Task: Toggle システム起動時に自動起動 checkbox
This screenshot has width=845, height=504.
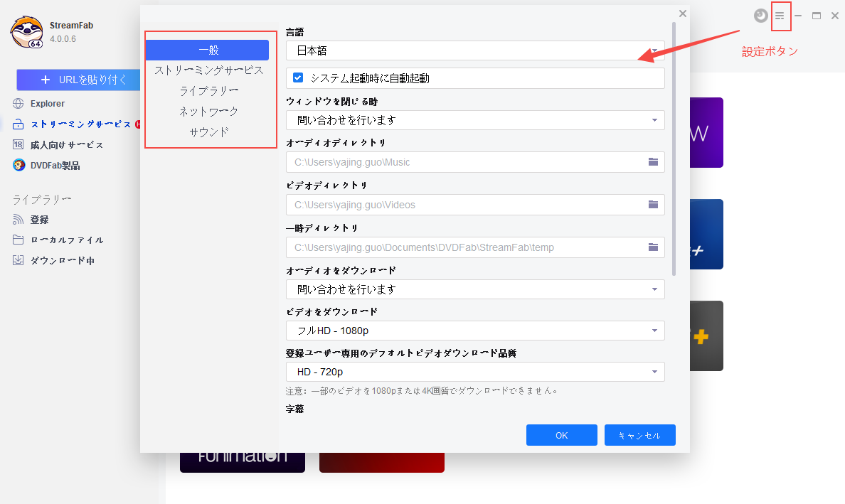Action: [297, 77]
